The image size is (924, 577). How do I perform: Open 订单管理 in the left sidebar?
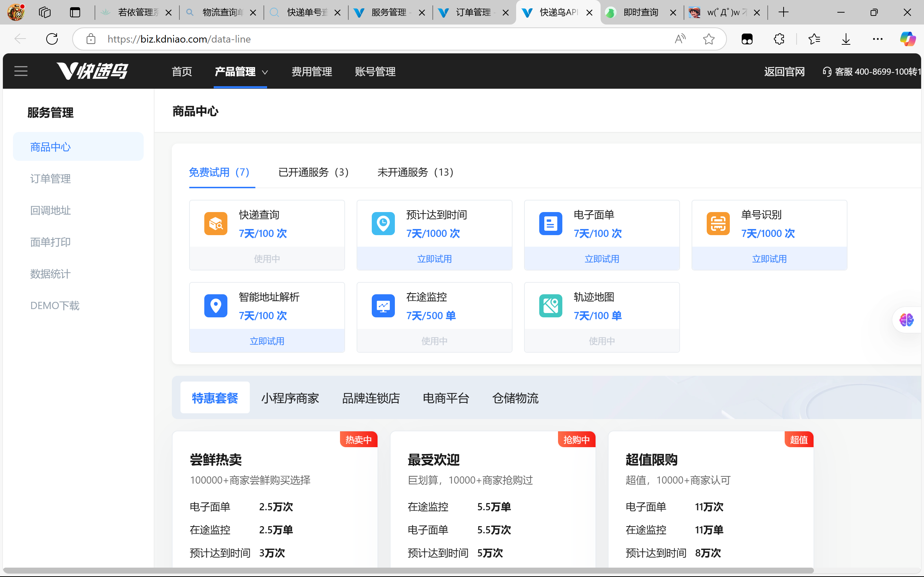coord(51,179)
